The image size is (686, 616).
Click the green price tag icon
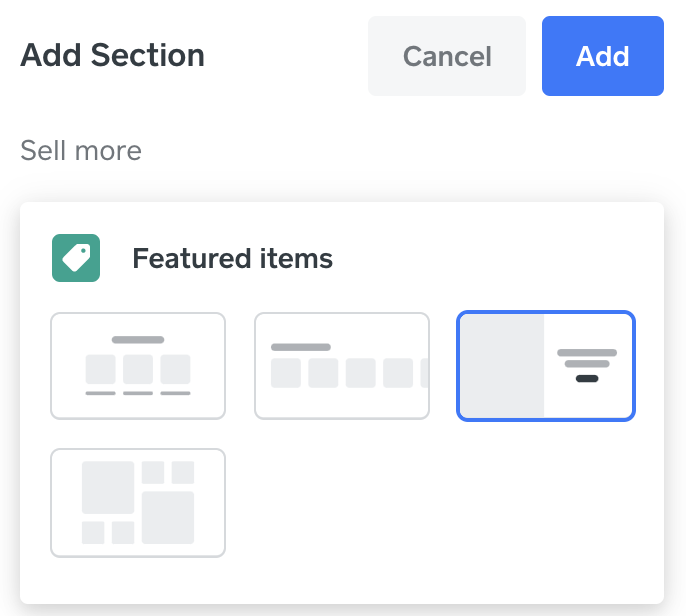76,258
